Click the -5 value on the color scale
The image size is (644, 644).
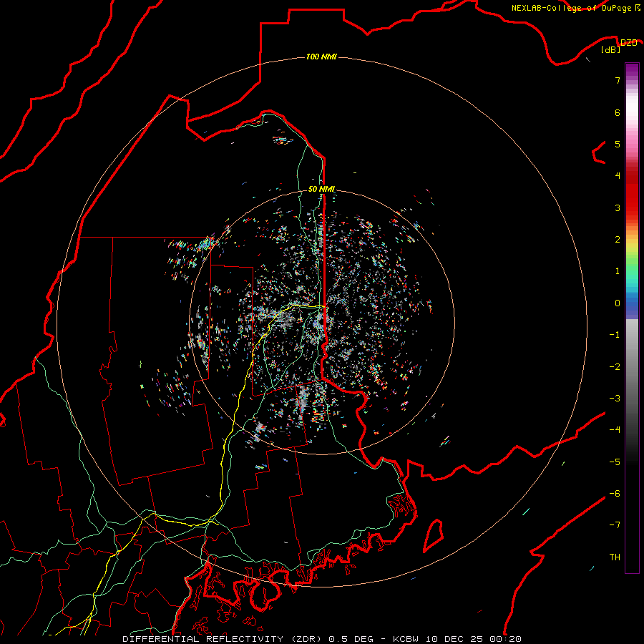click(x=615, y=462)
